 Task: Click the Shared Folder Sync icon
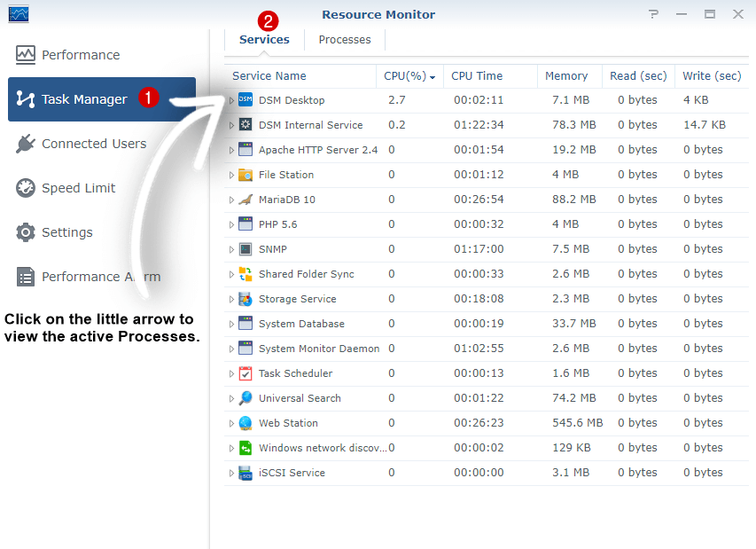246,274
